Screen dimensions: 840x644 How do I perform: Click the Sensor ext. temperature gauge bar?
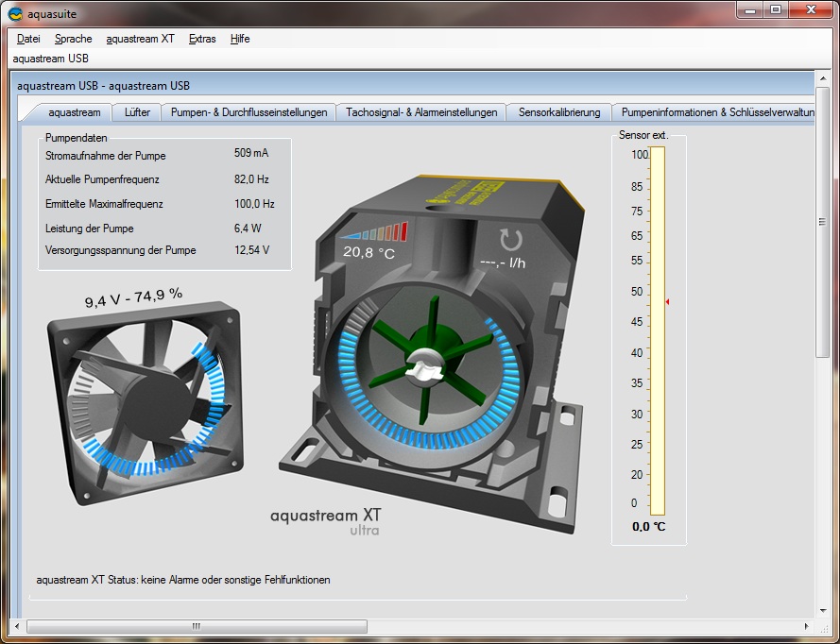[658, 331]
